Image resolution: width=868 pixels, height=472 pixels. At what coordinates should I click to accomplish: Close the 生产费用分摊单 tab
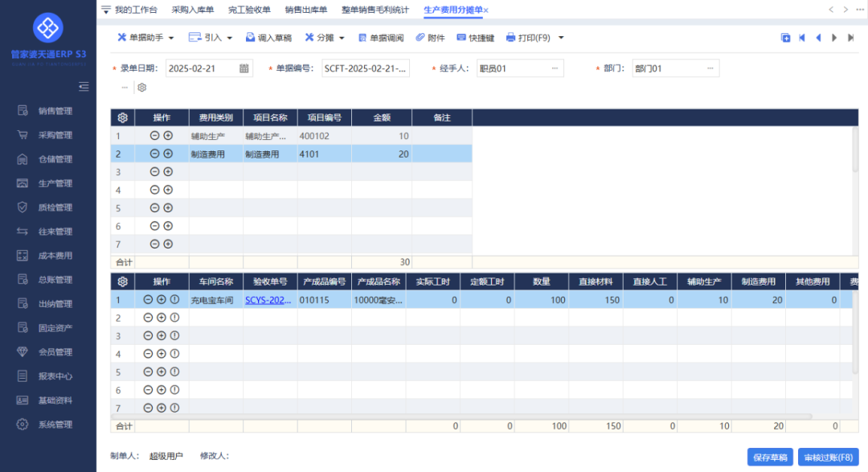[486, 10]
